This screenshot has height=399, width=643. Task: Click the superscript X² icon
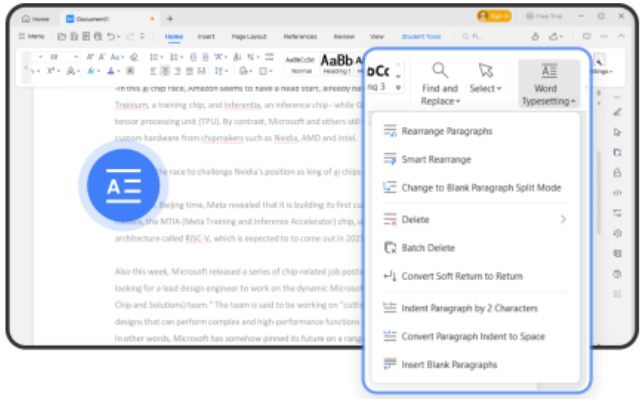(51, 71)
